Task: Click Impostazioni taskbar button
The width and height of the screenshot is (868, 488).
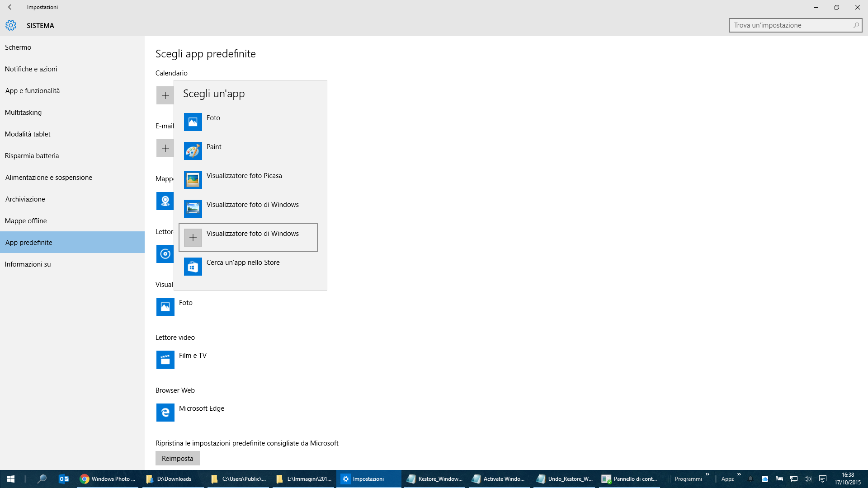Action: point(369,479)
